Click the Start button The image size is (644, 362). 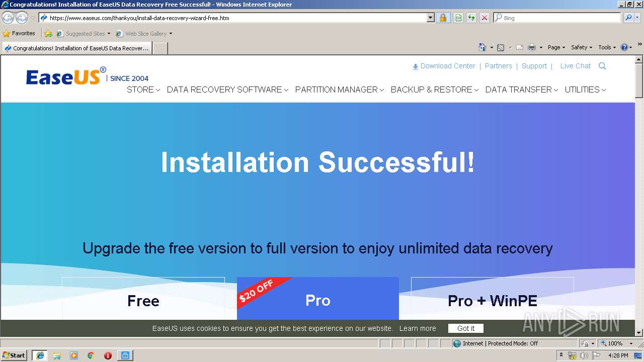click(x=14, y=355)
